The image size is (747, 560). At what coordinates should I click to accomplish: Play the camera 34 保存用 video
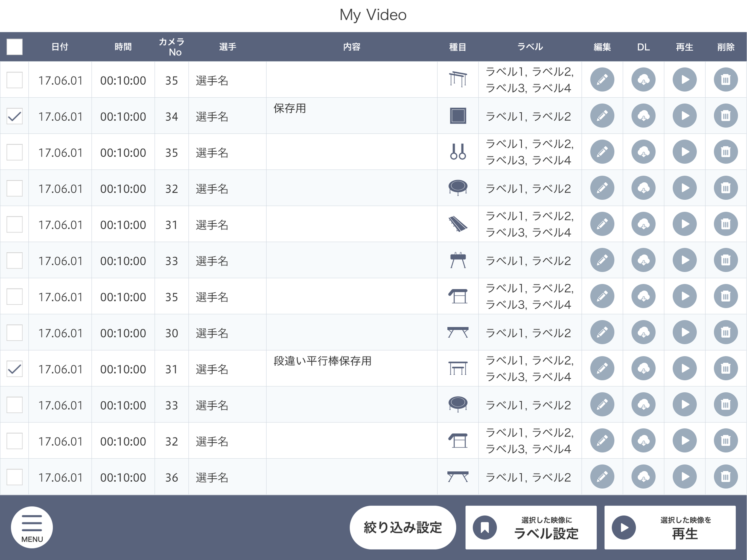pyautogui.click(x=685, y=116)
